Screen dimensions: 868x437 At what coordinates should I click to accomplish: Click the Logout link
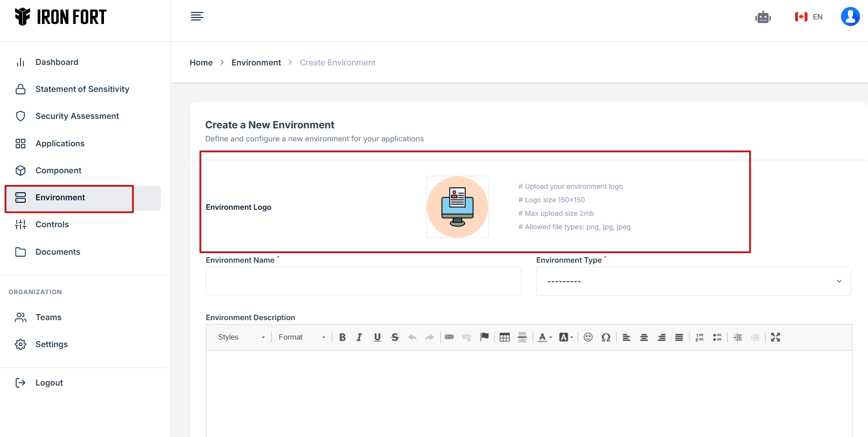[49, 383]
